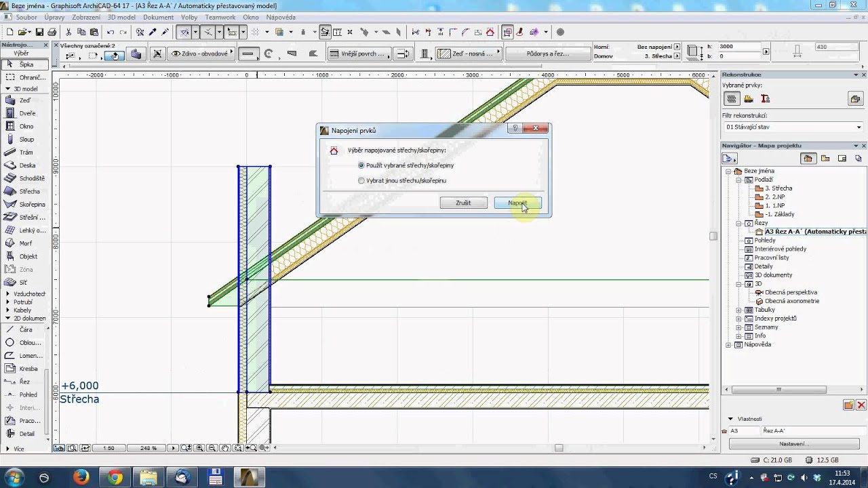The height and width of the screenshot is (488, 868).
Task: Click the help question mark in dialog title
Action: coord(515,128)
